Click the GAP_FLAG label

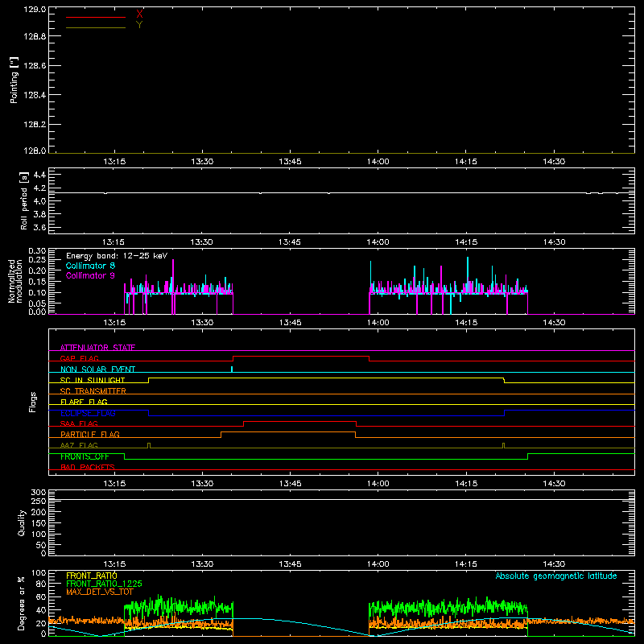pyautogui.click(x=79, y=358)
